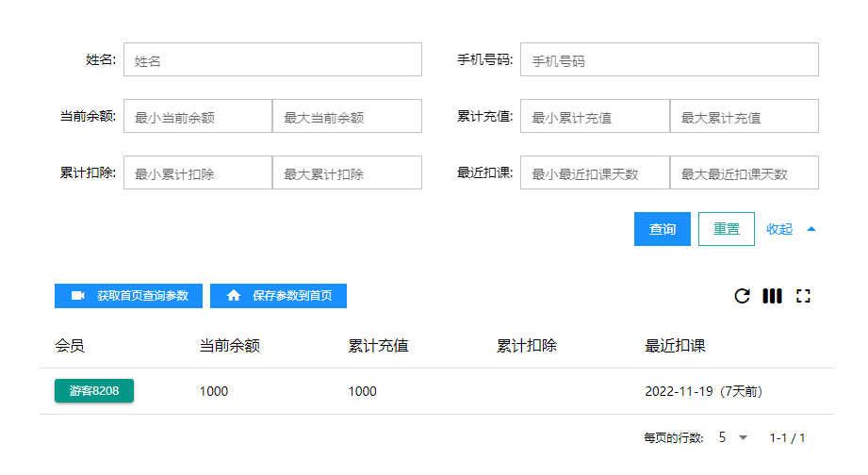Image resolution: width=868 pixels, height=475 pixels.
Task: Sort by 当前余额 column header
Action: pos(229,346)
